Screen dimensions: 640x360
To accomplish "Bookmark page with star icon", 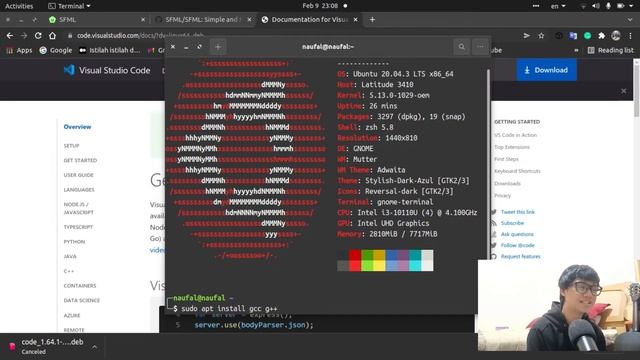I will [x=541, y=36].
